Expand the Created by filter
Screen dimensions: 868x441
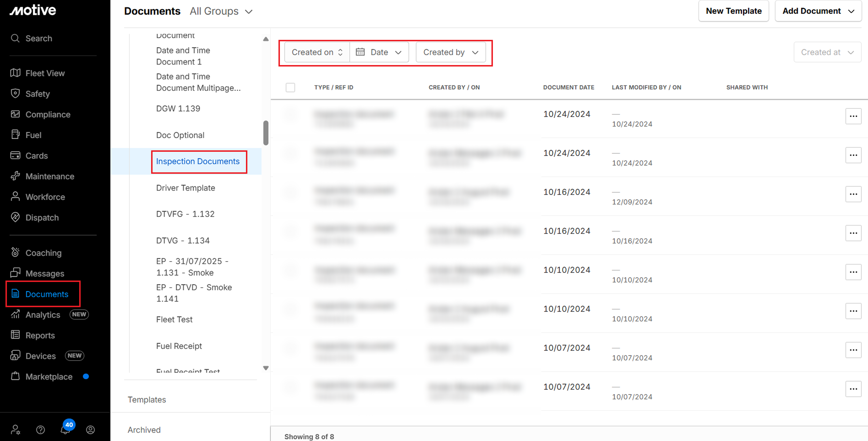(x=450, y=52)
